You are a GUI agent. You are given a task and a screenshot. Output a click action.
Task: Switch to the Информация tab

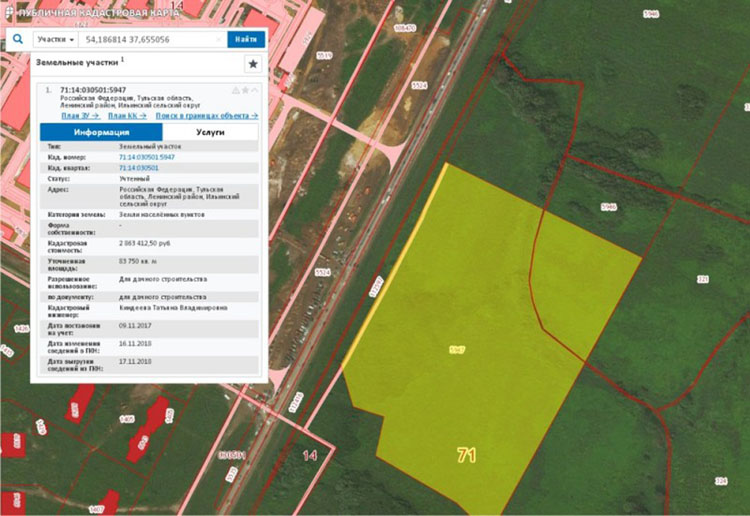click(x=100, y=132)
